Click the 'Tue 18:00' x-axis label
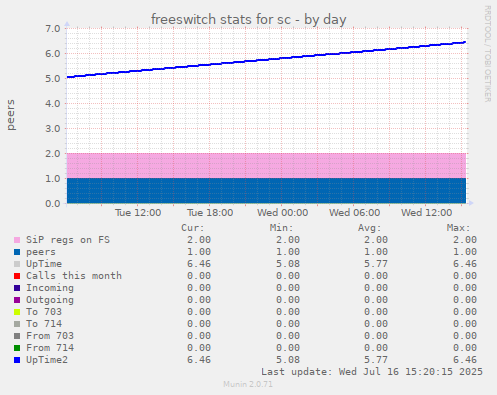 coord(210,213)
